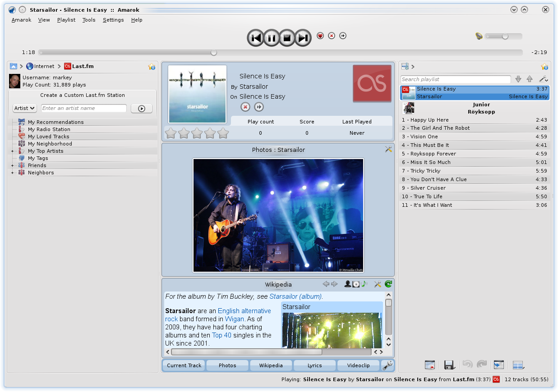This screenshot has width=558, height=392.
Task: Switch to the Photos applet tab
Action: coord(227,365)
